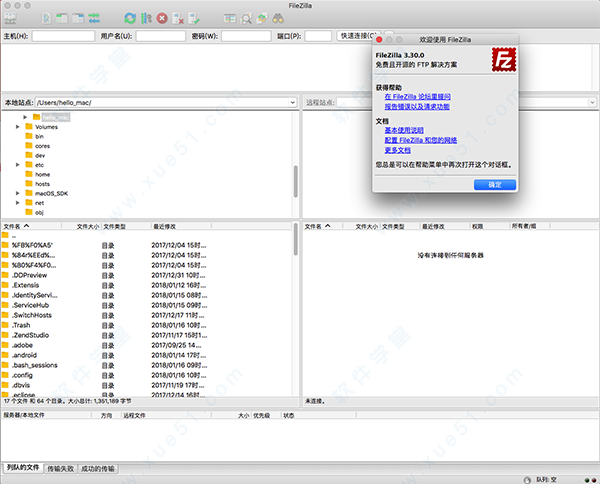Expand the hello_mac tree node
Screen dimensions: 600x484
[x=25, y=117]
